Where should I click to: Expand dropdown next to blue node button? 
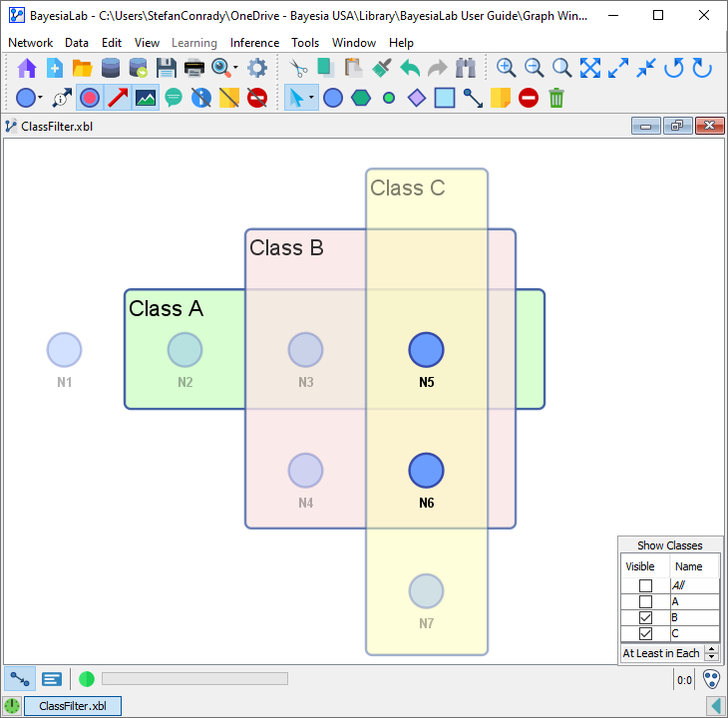pyautogui.click(x=41, y=98)
